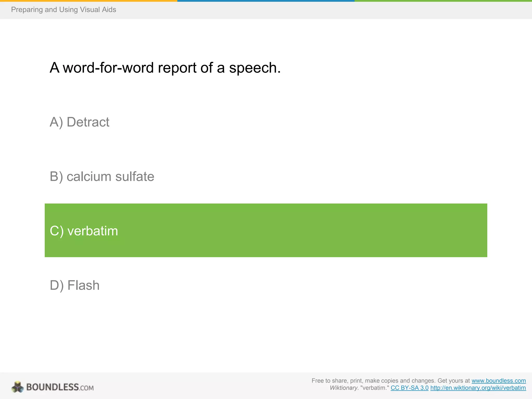This screenshot has height=399, width=532.
Task: Pick the highlighted answer C) verbatim
Action: pos(84,231)
